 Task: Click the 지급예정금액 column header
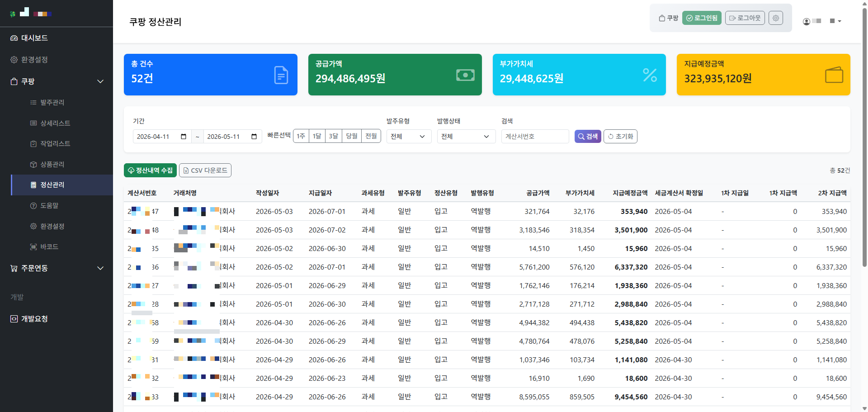click(630, 193)
